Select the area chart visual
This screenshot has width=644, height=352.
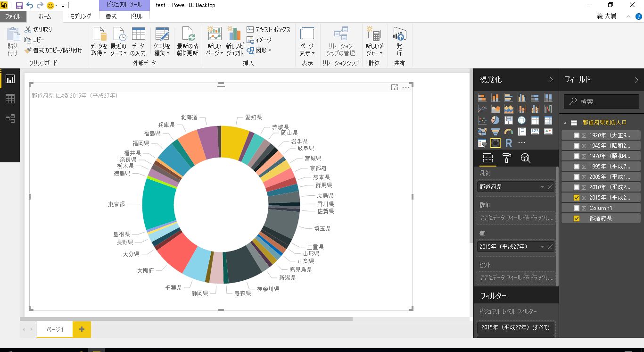click(495, 109)
